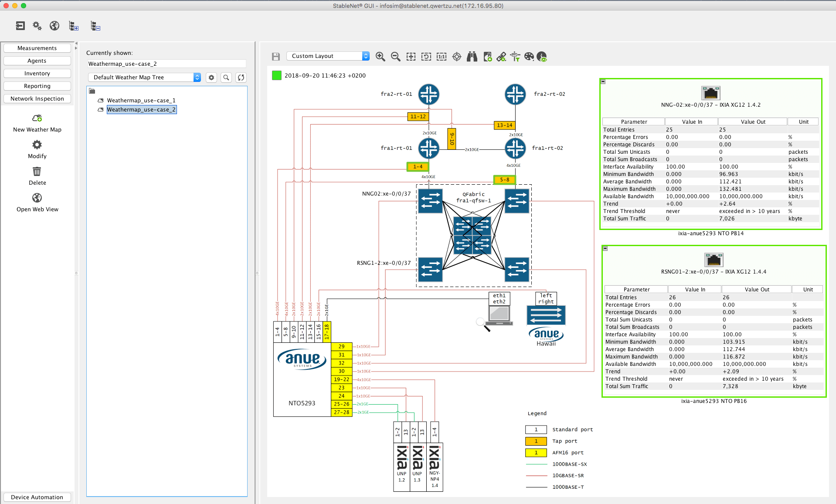Click the Currently shown name field

166,64
